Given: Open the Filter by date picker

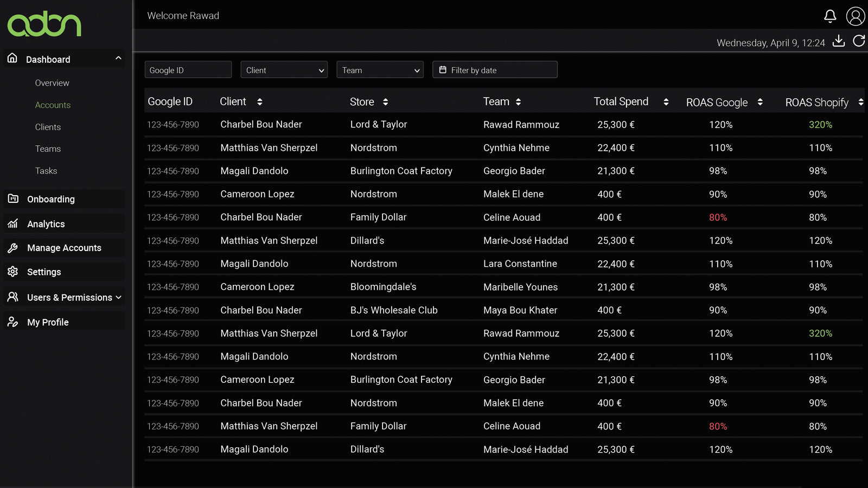Looking at the screenshot, I should click(x=495, y=69).
